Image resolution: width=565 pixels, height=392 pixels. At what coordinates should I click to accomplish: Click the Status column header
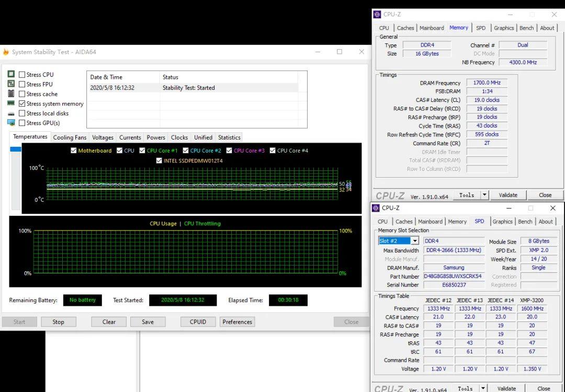click(x=229, y=77)
